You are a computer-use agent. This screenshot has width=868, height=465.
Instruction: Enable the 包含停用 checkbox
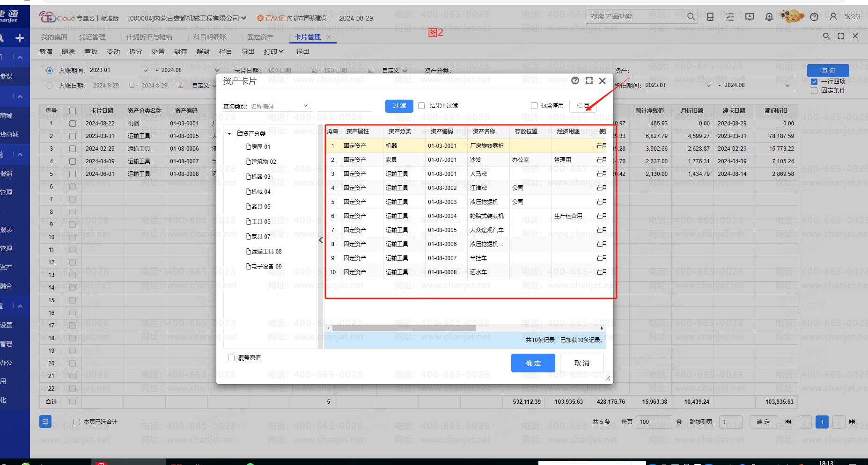534,106
